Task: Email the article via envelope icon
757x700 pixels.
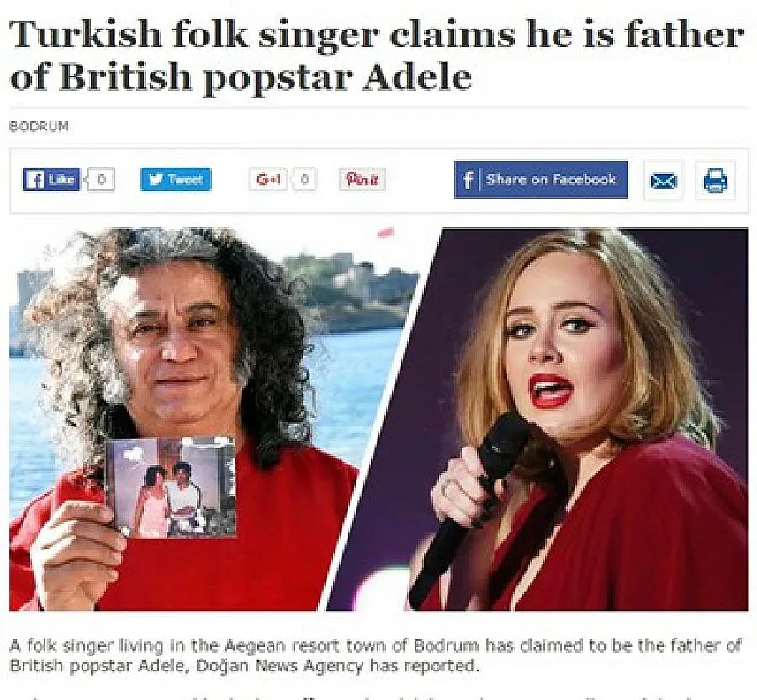Action: point(664,181)
